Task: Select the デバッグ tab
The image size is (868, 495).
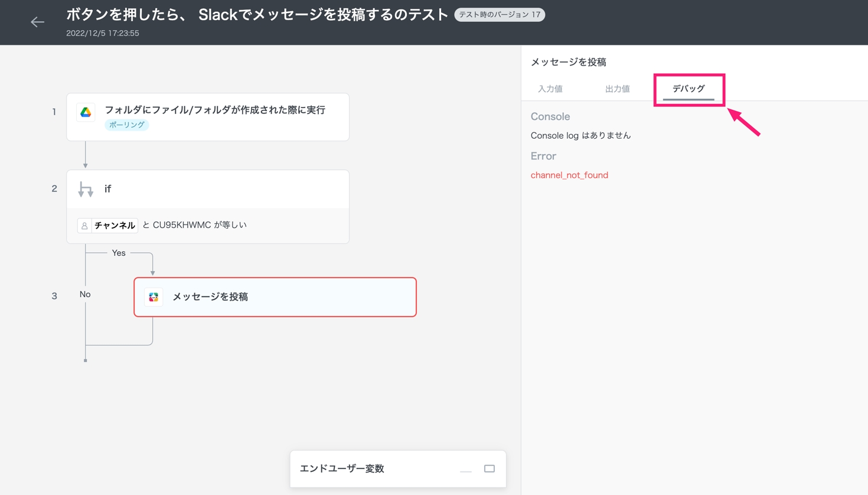Action: pyautogui.click(x=688, y=89)
